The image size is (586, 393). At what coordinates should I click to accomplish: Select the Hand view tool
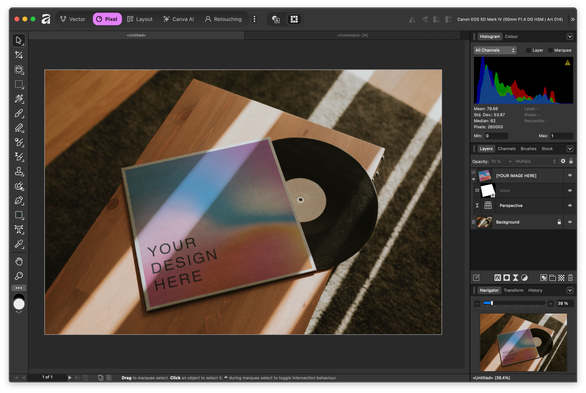[x=19, y=261]
